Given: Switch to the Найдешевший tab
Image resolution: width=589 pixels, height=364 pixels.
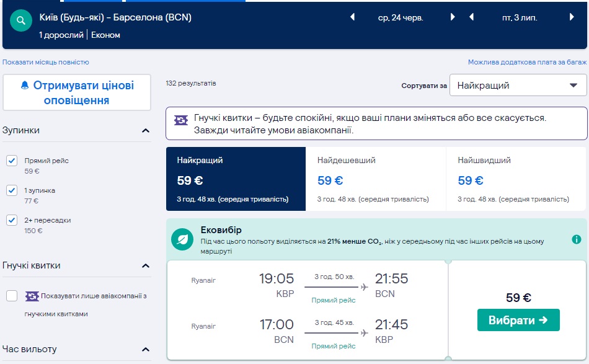Looking at the screenshot, I should [x=376, y=180].
